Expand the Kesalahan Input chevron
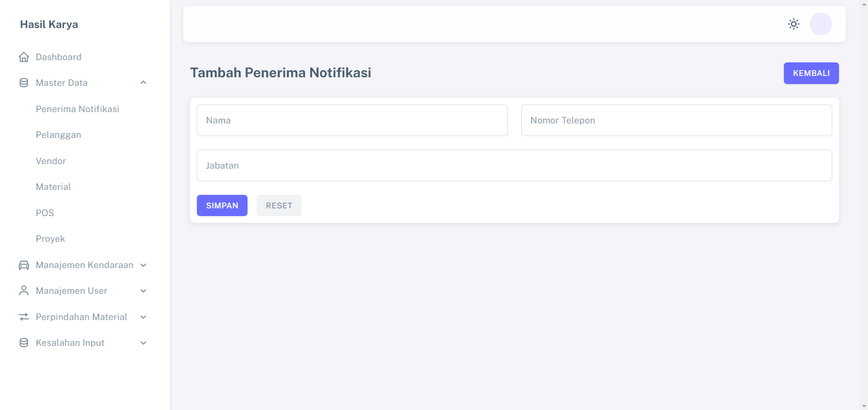Viewport: 868px width, 410px height. tap(143, 343)
